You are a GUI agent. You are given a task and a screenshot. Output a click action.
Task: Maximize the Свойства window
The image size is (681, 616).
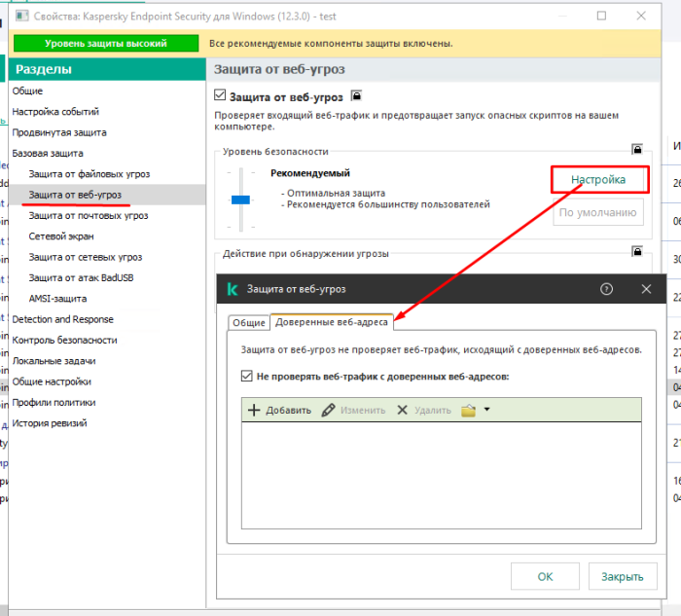point(601,17)
